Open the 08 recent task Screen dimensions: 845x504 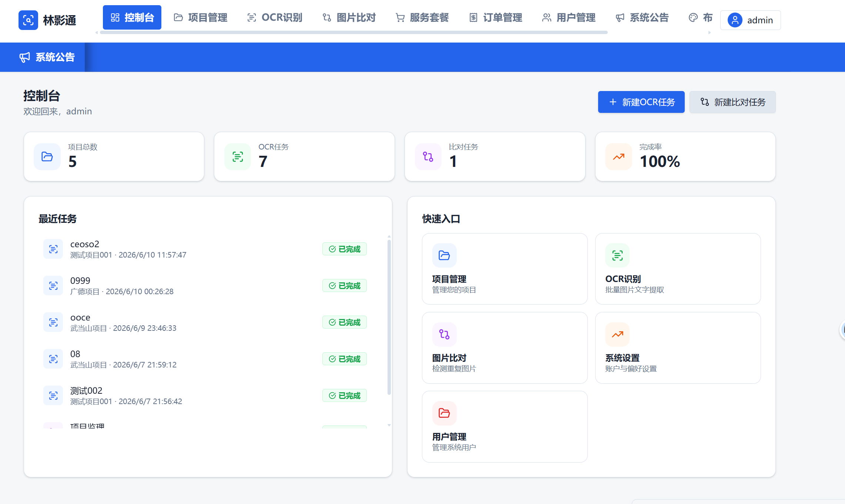coord(205,359)
